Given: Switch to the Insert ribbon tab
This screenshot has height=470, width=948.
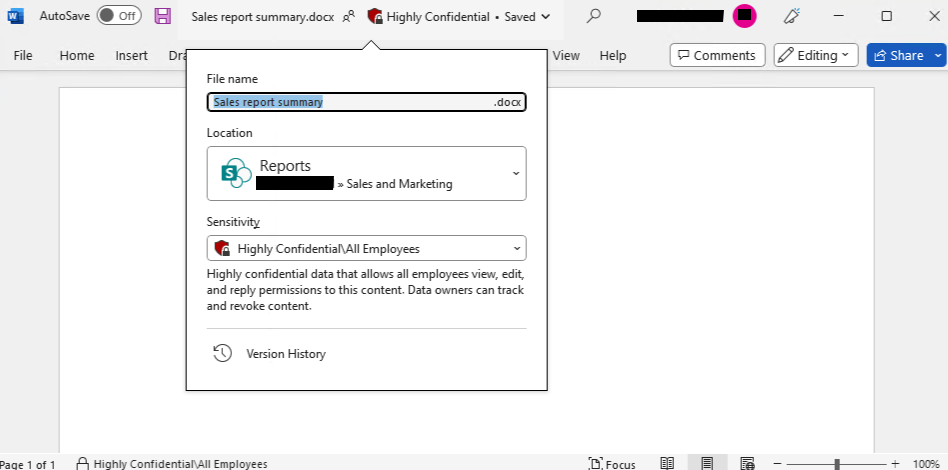Looking at the screenshot, I should [131, 56].
